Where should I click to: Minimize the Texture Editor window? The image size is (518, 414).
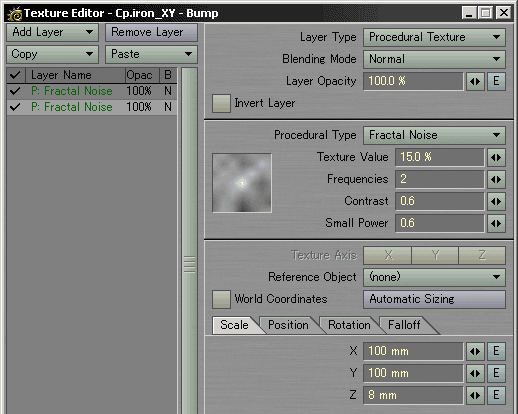pos(469,13)
